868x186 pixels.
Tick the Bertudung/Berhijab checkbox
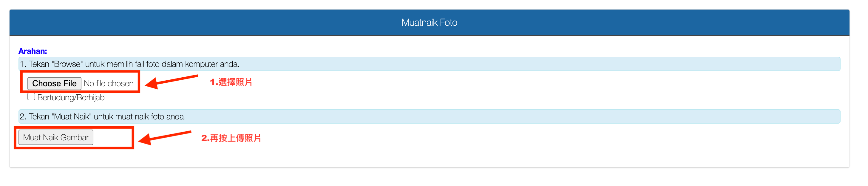(x=31, y=97)
